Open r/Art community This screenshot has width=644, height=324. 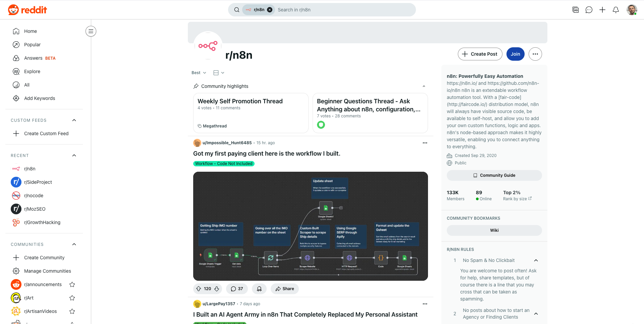tap(29, 298)
